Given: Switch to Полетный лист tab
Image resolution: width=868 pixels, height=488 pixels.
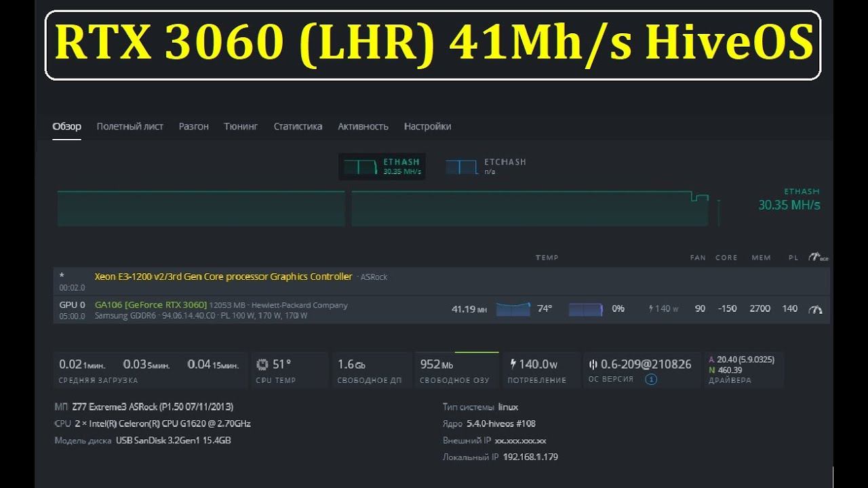Looking at the screenshot, I should pyautogui.click(x=130, y=127).
